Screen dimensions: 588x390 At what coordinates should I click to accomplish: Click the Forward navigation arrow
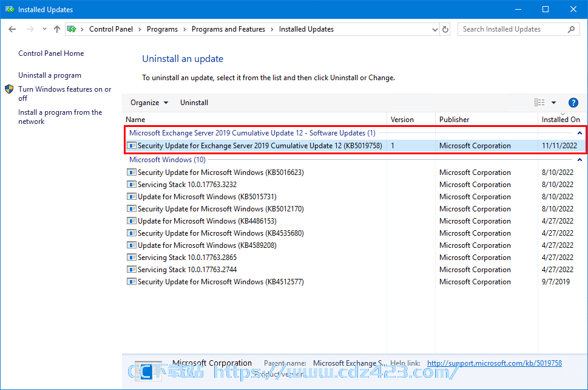(x=30, y=29)
